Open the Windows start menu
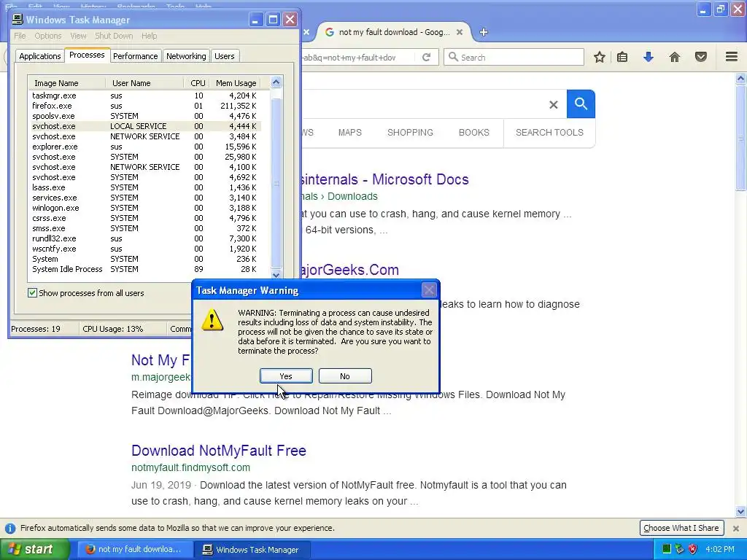This screenshot has height=560, width=747. (x=35, y=549)
